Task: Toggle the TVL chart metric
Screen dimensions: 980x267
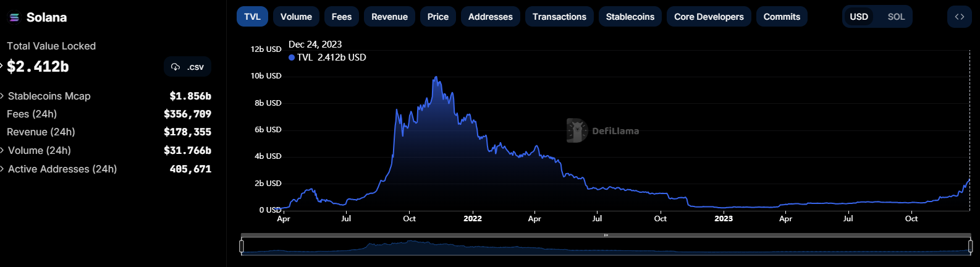Action: click(x=253, y=17)
